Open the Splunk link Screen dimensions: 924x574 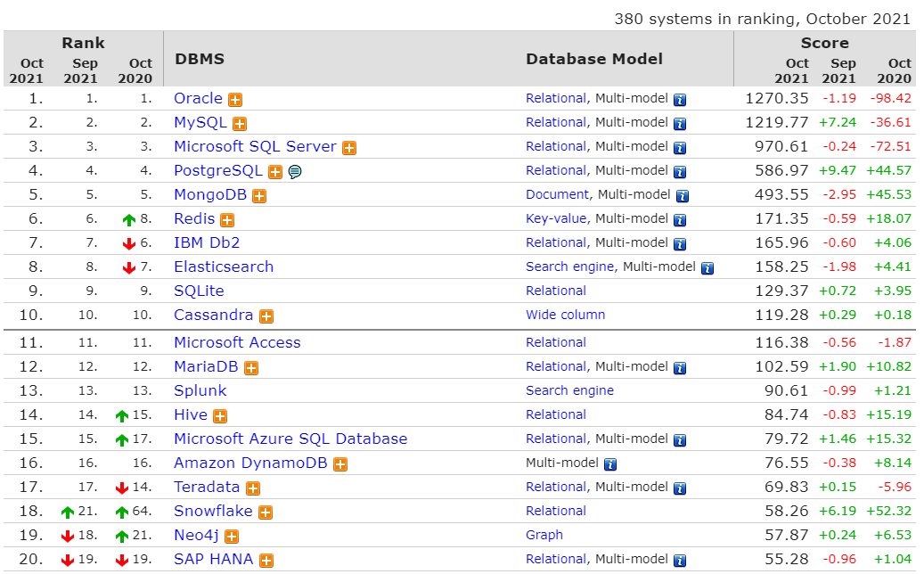pyautogui.click(x=200, y=391)
